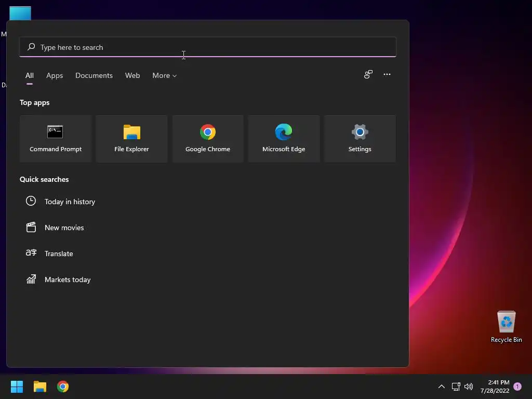Viewport: 532px width, 399px height.
Task: Open File Explorer from the taskbar
Action: (x=39, y=387)
